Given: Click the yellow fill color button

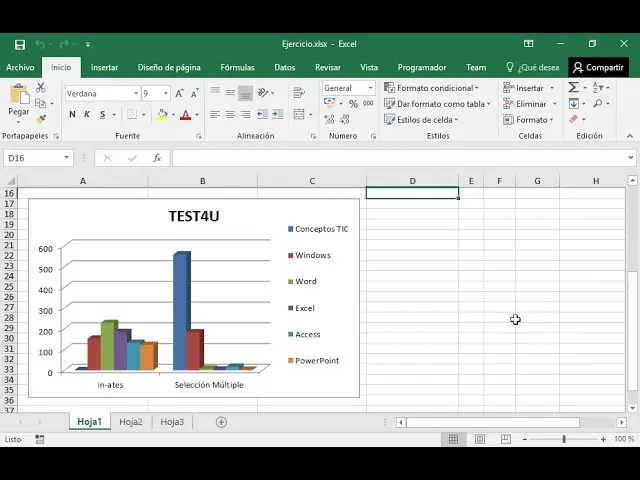Looking at the screenshot, I should tap(162, 115).
